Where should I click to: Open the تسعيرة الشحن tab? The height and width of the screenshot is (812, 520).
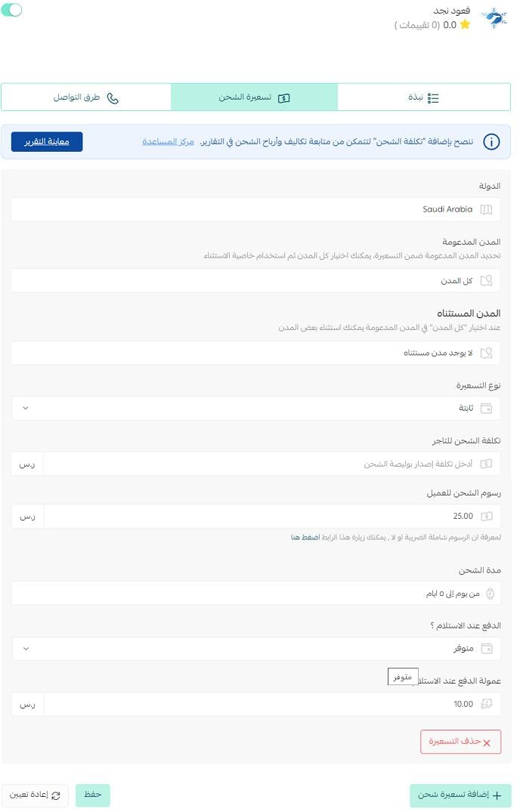click(254, 97)
